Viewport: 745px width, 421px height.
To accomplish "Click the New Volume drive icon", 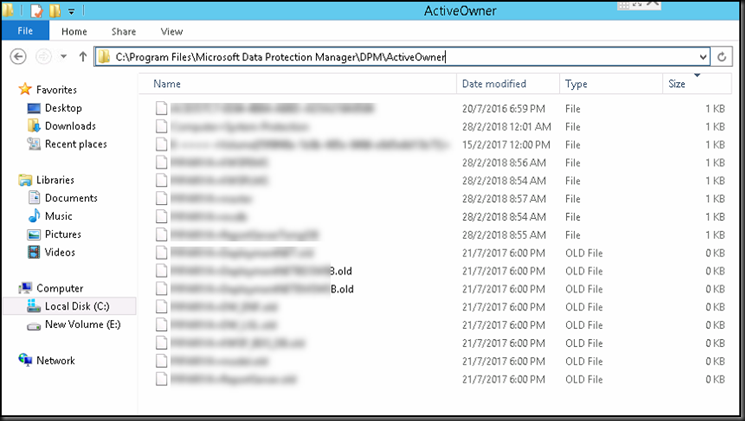I will tap(34, 326).
